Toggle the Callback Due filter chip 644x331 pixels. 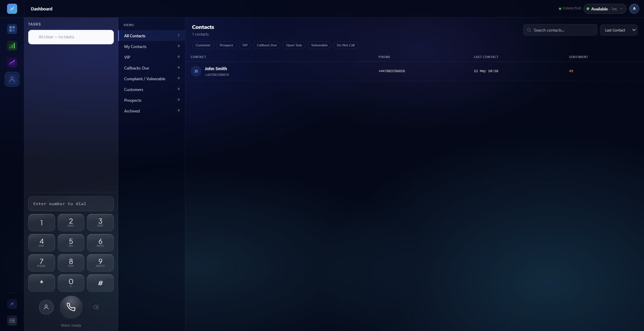tap(267, 45)
